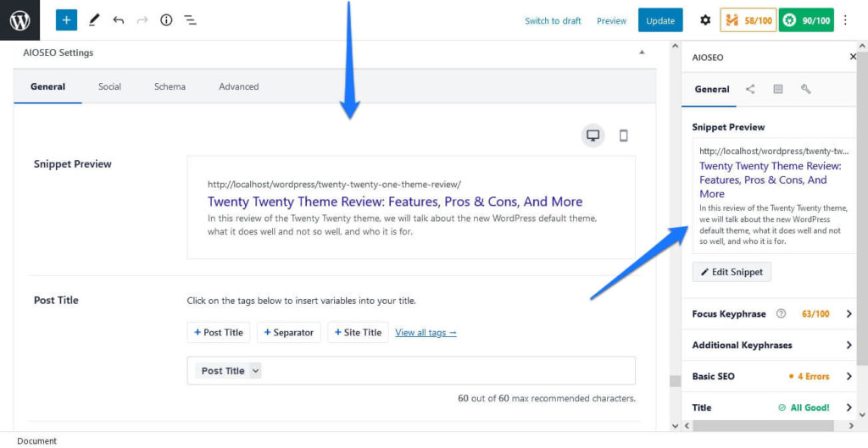Screen dimensions: 868x448
Task: Switch to the Advanced tab
Action: click(x=238, y=87)
